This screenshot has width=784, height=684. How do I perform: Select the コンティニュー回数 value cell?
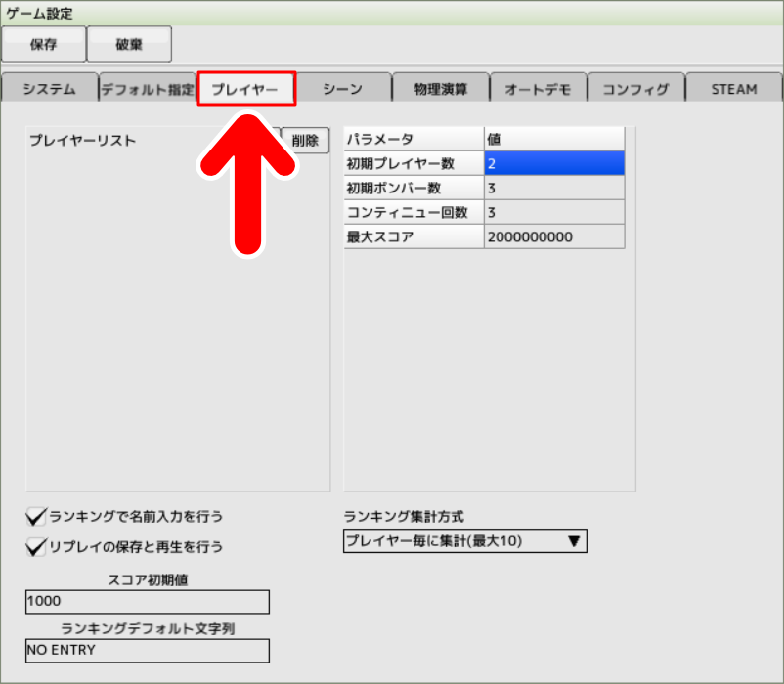tap(553, 211)
